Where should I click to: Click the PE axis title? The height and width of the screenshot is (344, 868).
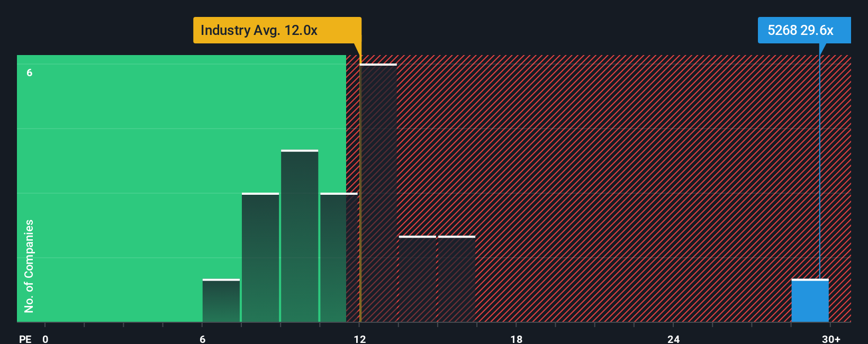25,339
